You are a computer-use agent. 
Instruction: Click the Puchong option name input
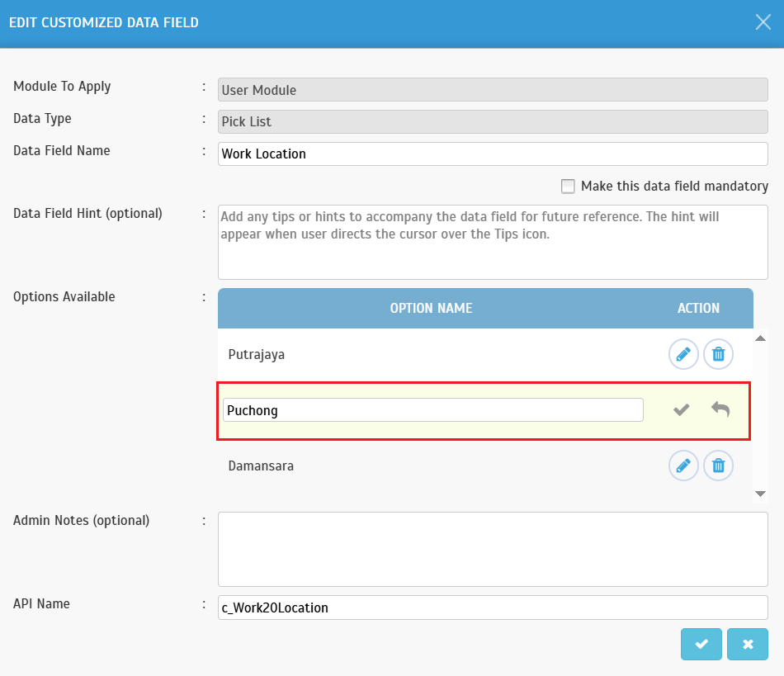(x=433, y=410)
